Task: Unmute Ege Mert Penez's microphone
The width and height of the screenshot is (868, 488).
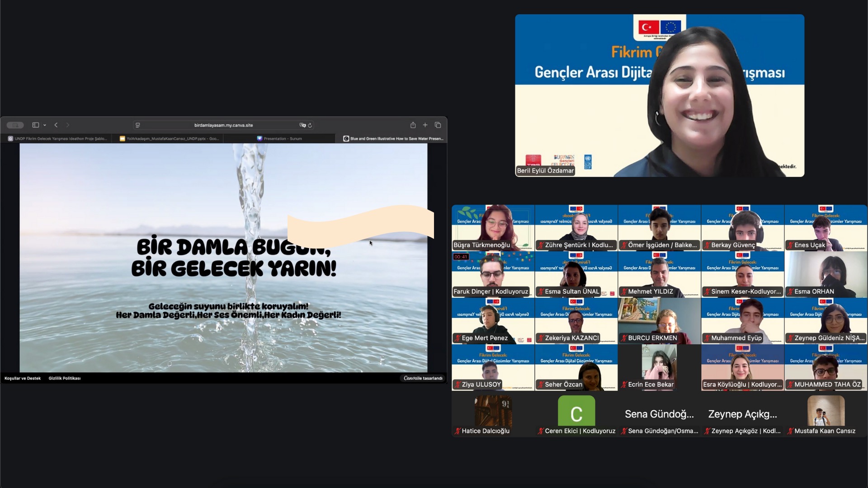Action: click(x=457, y=338)
